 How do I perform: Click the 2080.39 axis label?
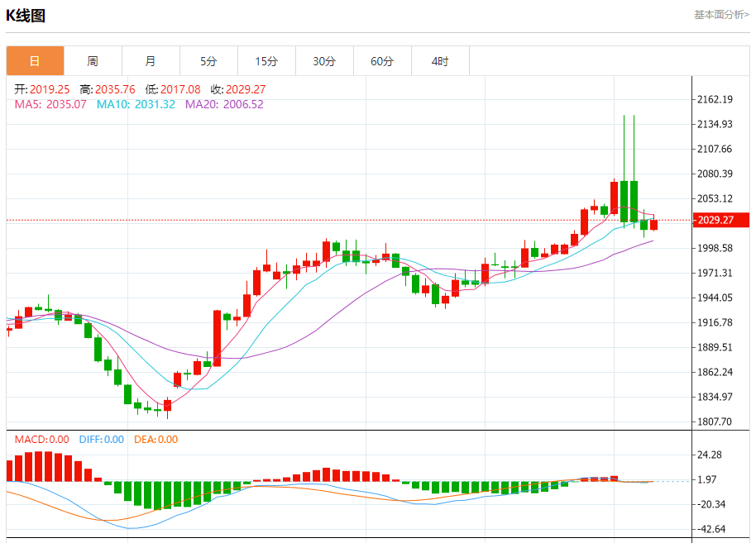(x=715, y=174)
